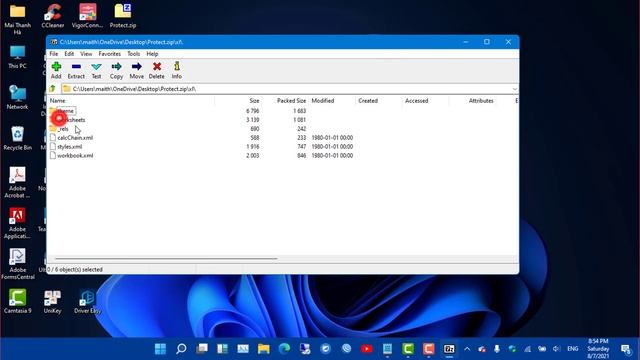Click the volume speaker tray icon
This screenshot has height=360, width=640.
tap(556, 349)
